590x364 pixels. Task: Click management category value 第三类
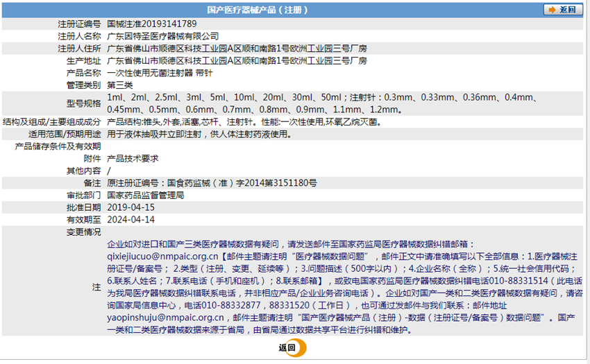(120, 85)
